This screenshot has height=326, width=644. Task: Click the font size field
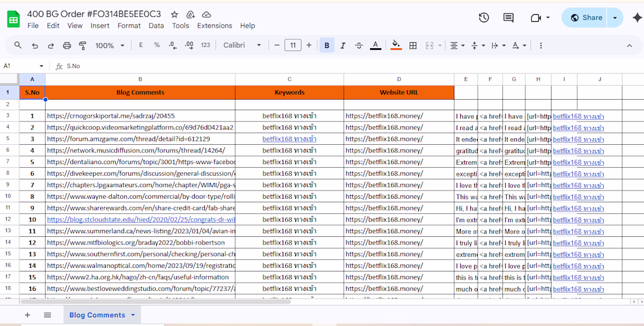tap(293, 45)
